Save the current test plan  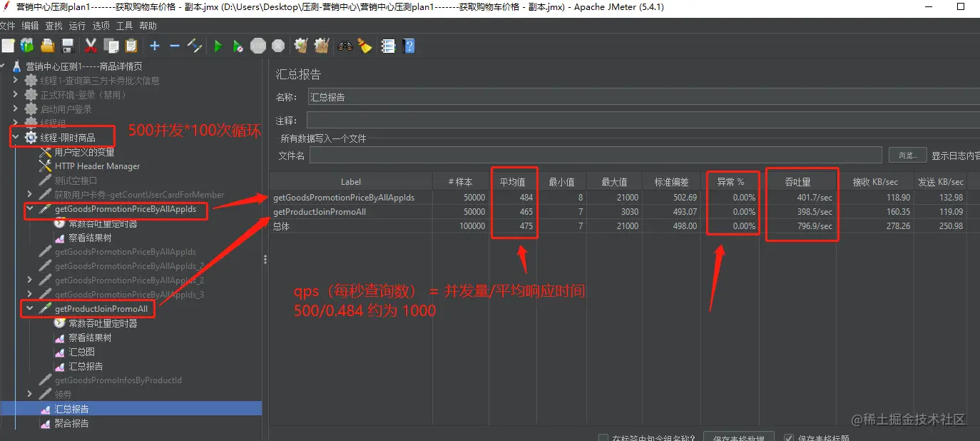pos(68,46)
